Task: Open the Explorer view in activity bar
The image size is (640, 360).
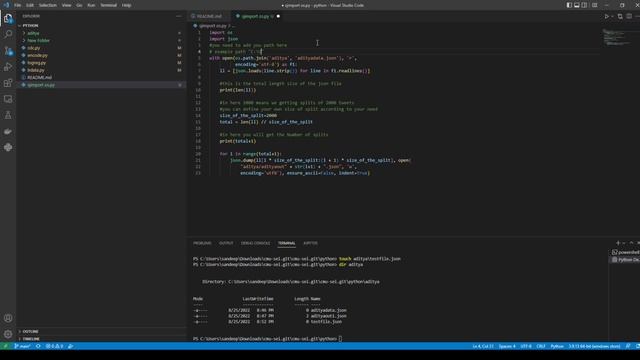Action: [8, 18]
